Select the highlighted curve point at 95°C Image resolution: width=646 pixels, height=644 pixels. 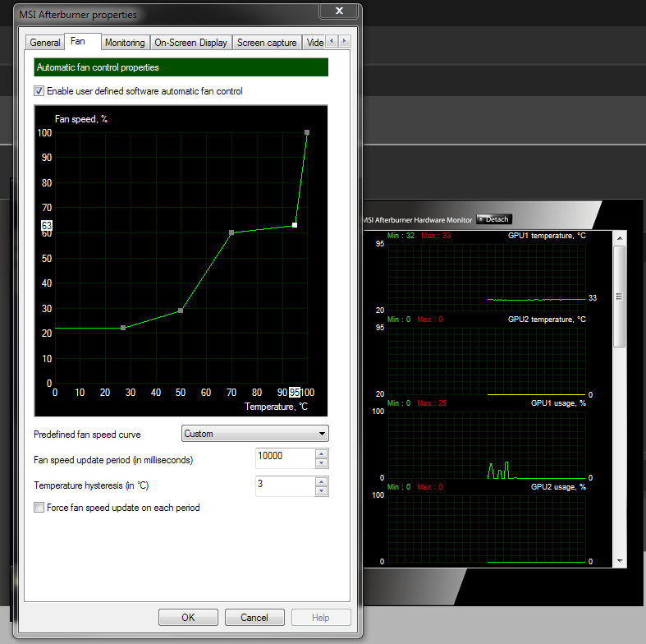coord(295,225)
